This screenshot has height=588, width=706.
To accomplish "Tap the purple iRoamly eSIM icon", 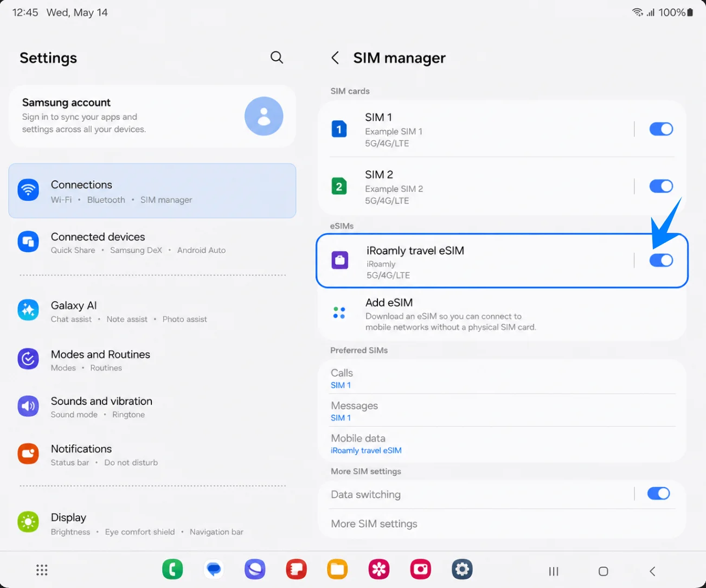I will (340, 260).
